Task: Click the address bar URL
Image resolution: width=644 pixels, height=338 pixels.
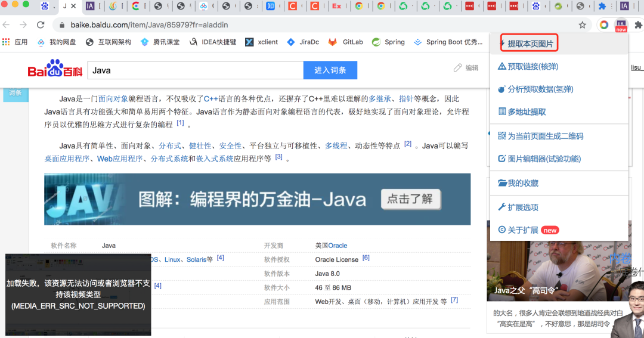Action: (x=149, y=25)
